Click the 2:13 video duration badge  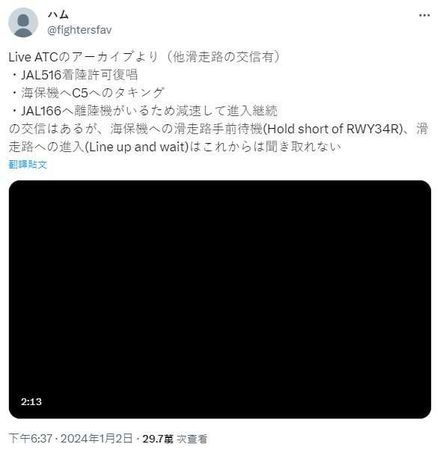tap(31, 401)
